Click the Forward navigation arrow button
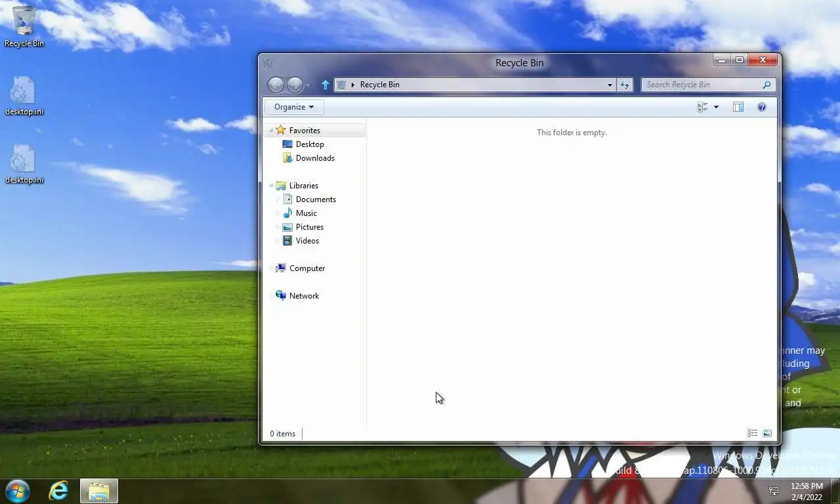This screenshot has height=504, width=840. (x=295, y=85)
